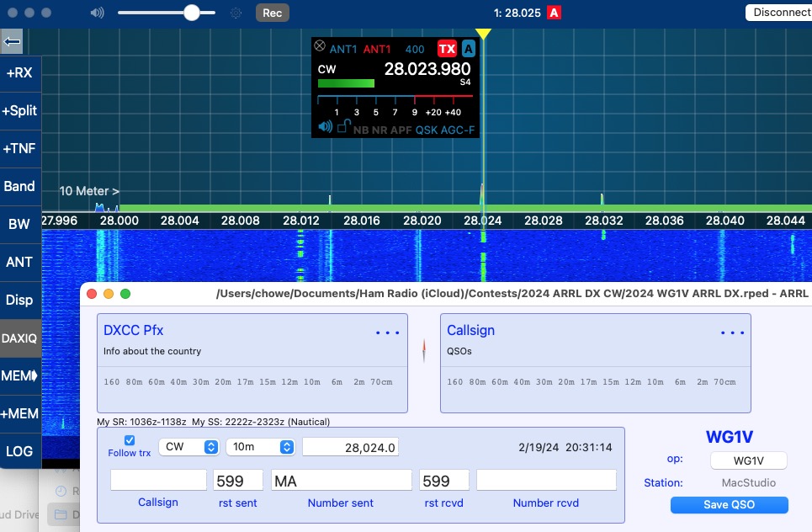Click the slice tuning lock padlock icon
The image size is (812, 532).
[x=342, y=127]
